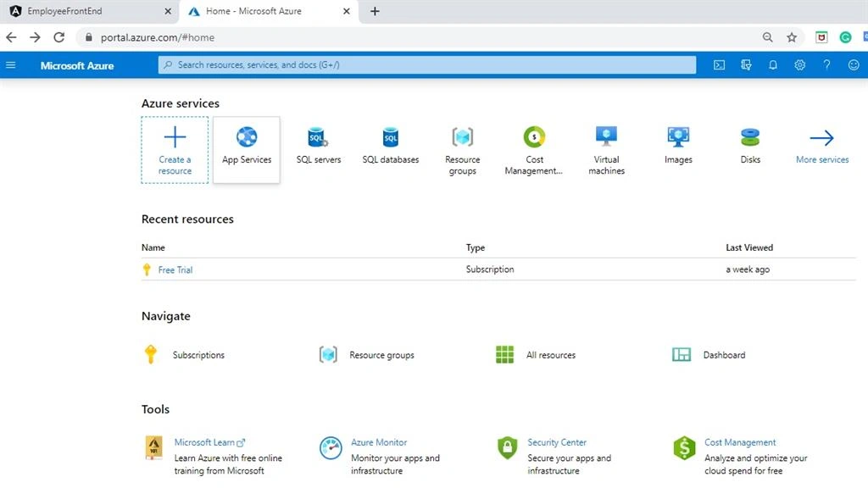Open Cost Management tool link
The image size is (868, 488).
[739, 442]
